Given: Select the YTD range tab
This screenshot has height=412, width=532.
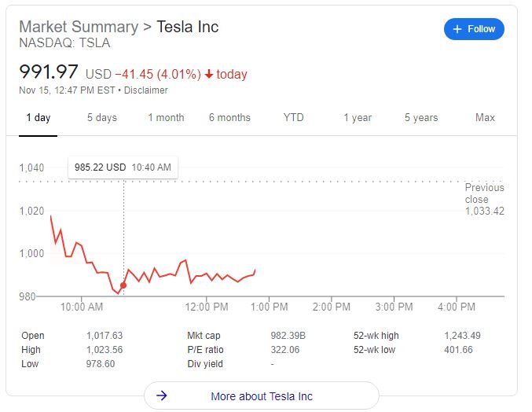Looking at the screenshot, I should tap(293, 118).
